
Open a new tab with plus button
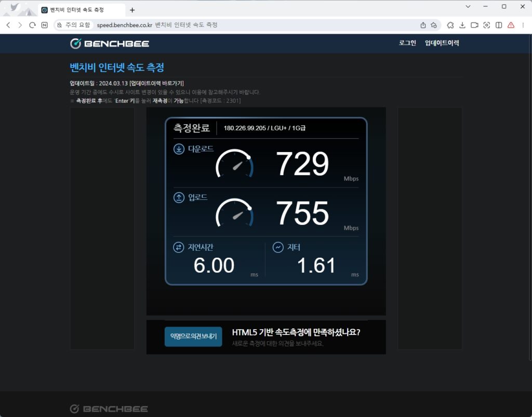(132, 10)
